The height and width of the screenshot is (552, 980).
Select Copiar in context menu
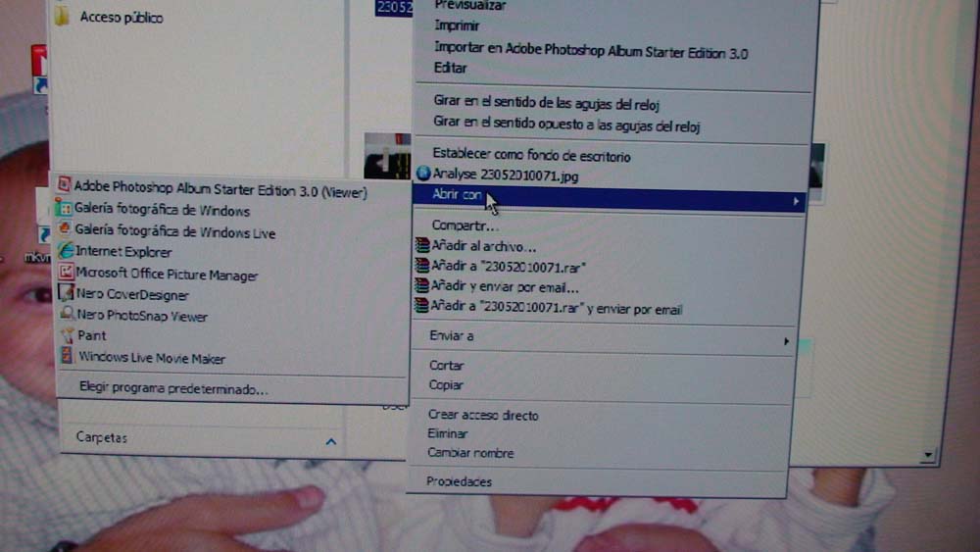446,385
